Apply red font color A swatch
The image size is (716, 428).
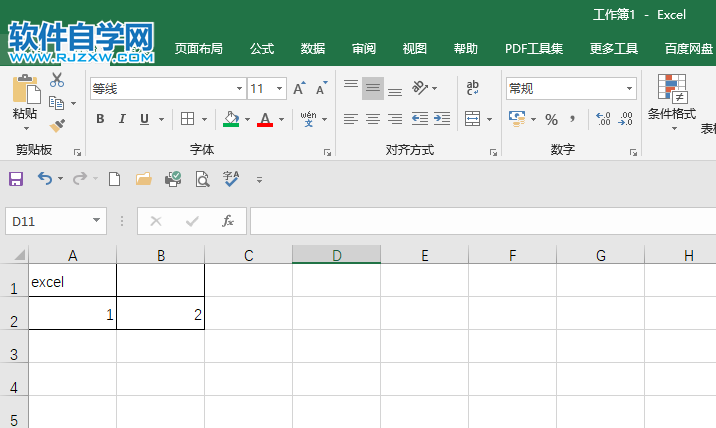(265, 119)
